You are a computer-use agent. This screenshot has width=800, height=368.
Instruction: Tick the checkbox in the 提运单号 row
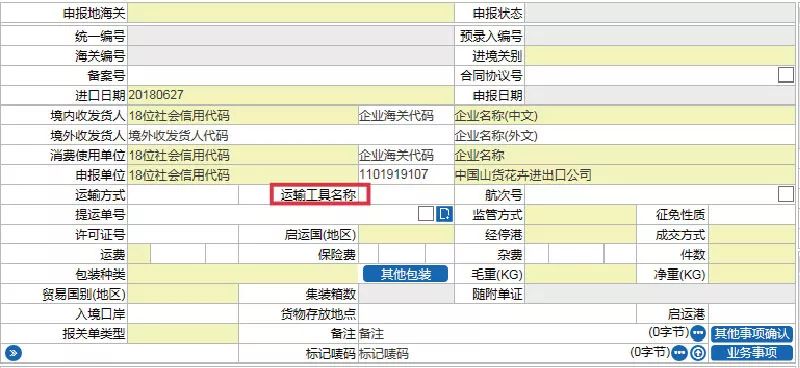426,214
